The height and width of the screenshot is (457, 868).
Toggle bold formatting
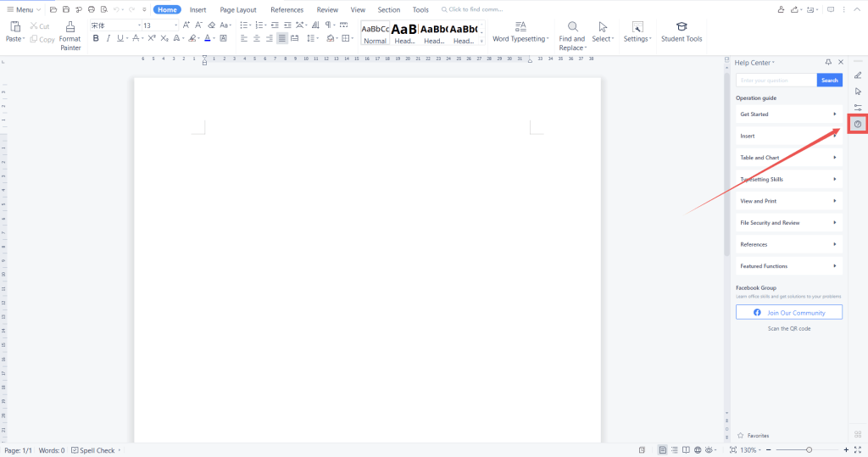click(96, 38)
